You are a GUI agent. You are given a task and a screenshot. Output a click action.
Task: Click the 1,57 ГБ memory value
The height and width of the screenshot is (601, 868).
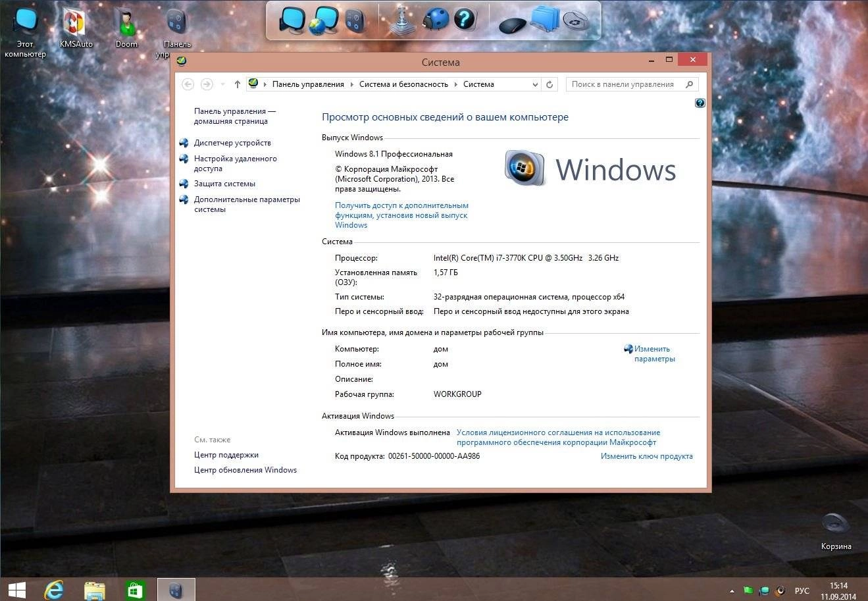point(446,273)
